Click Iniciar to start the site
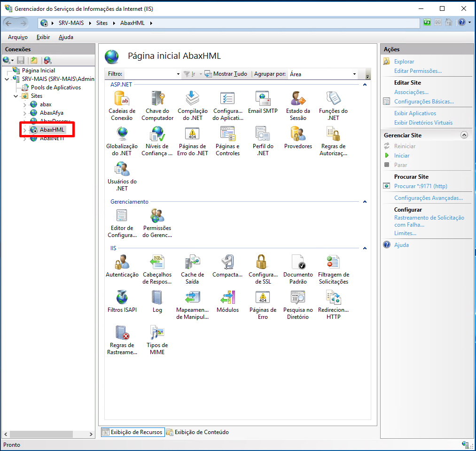 click(402, 156)
